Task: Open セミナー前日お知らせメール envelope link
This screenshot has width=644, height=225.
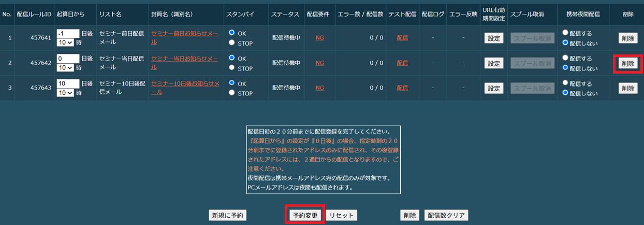Action: pyautogui.click(x=184, y=38)
